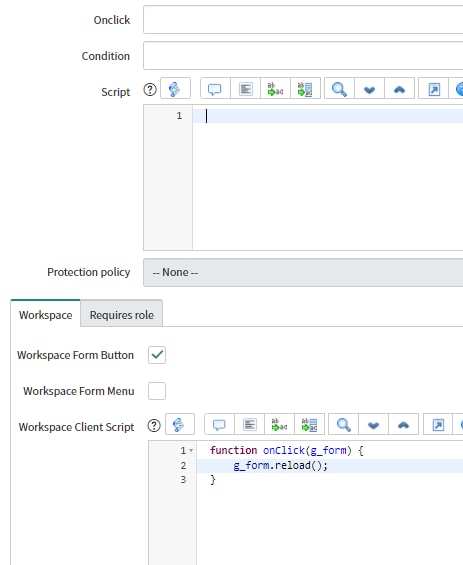Toggle syntax editor icon for Workspace Client Script
This screenshot has width=463, height=565.
click(179, 424)
